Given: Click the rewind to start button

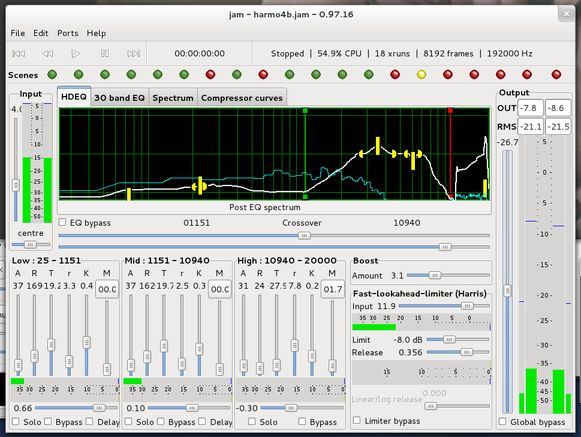Looking at the screenshot, I should [x=19, y=54].
